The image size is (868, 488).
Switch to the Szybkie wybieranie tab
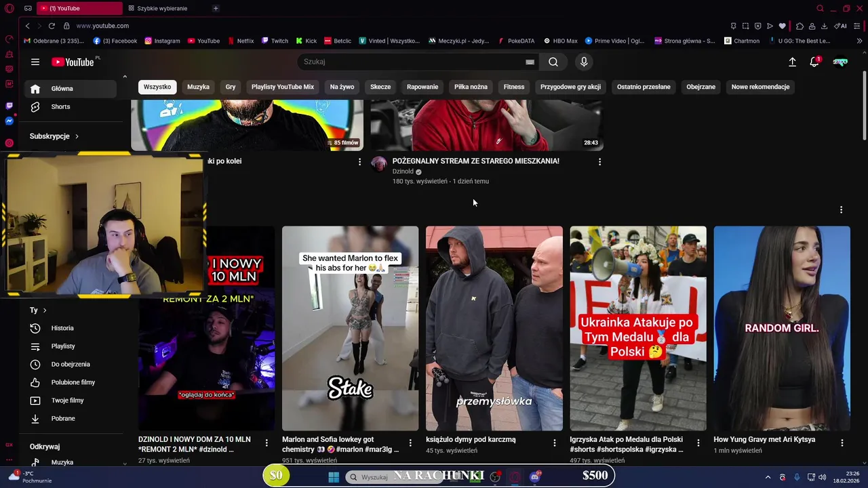point(162,8)
